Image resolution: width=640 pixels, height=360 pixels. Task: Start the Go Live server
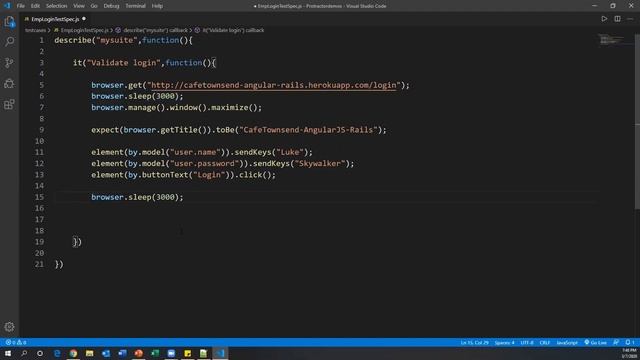596,342
